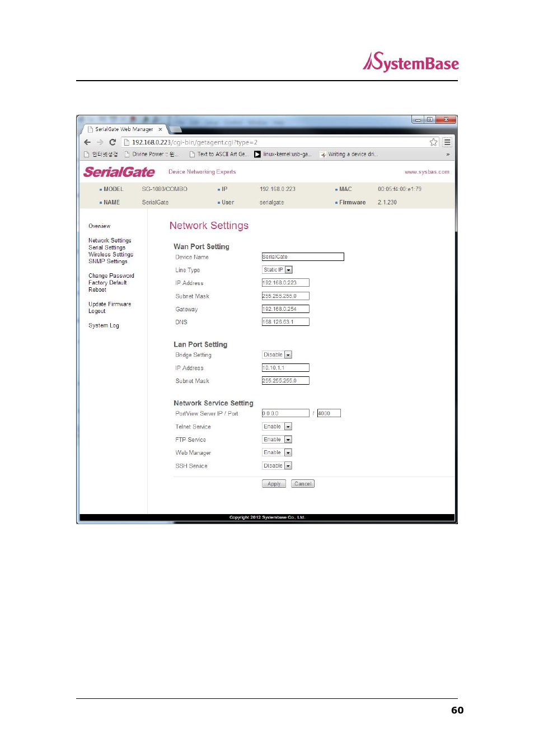Edit the PortView Server IP field
Screen dimensions: 534x756
285,413
